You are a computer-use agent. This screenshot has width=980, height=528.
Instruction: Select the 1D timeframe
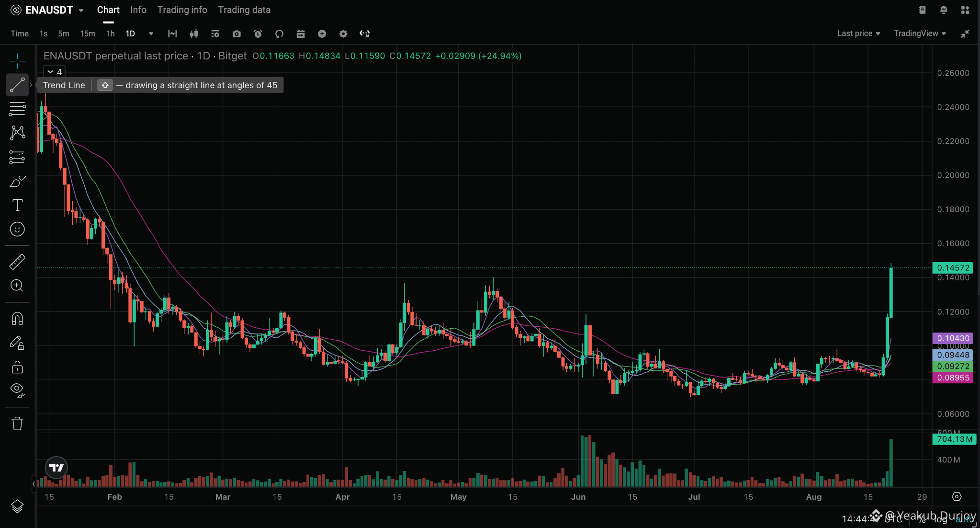[x=130, y=34]
